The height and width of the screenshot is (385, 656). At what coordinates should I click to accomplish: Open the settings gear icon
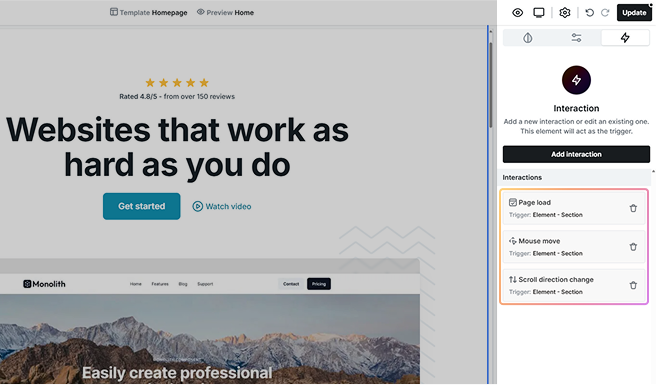pyautogui.click(x=565, y=13)
